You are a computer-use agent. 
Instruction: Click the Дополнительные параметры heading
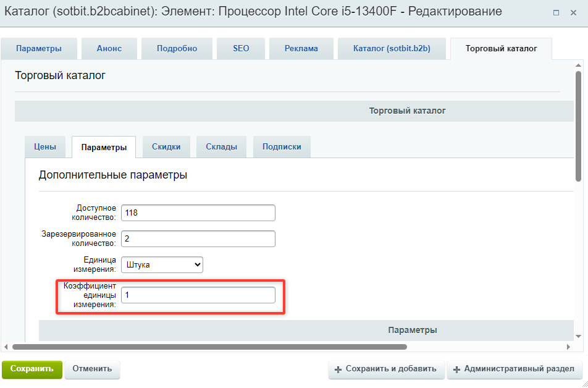(113, 175)
